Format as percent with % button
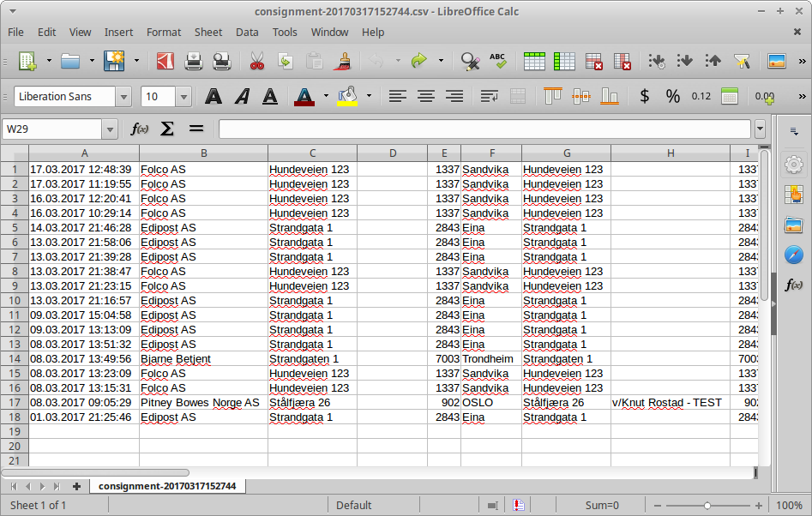 pyautogui.click(x=673, y=96)
